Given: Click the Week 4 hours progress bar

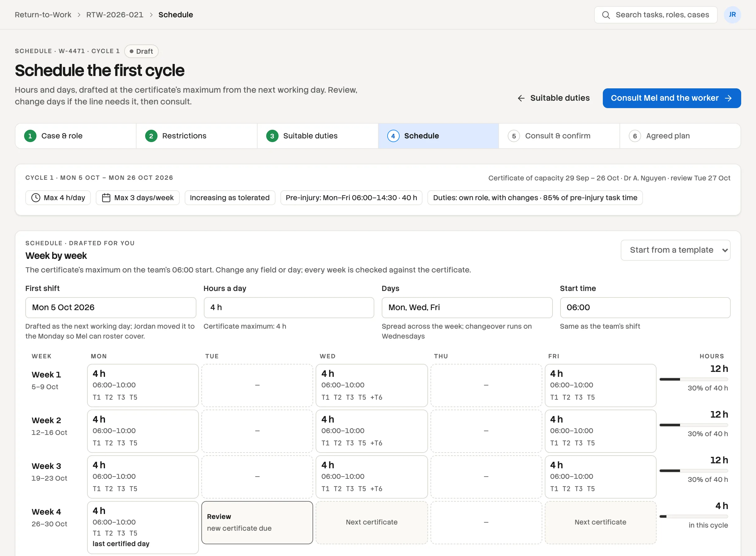Looking at the screenshot, I should tap(693, 516).
